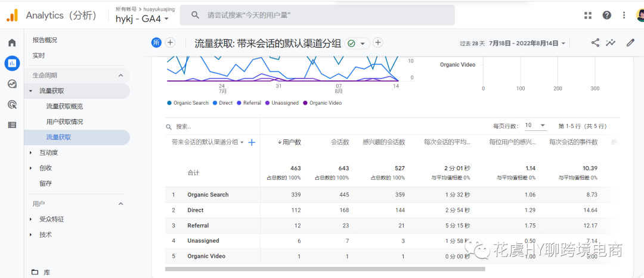The height and width of the screenshot is (278, 644).
Task: Click the share report icon
Action: point(595,43)
